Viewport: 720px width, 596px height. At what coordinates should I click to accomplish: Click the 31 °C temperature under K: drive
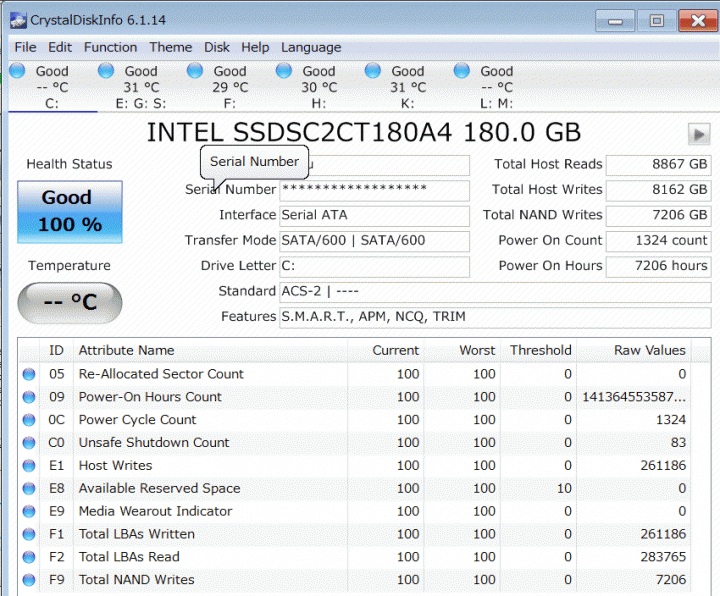(408, 87)
